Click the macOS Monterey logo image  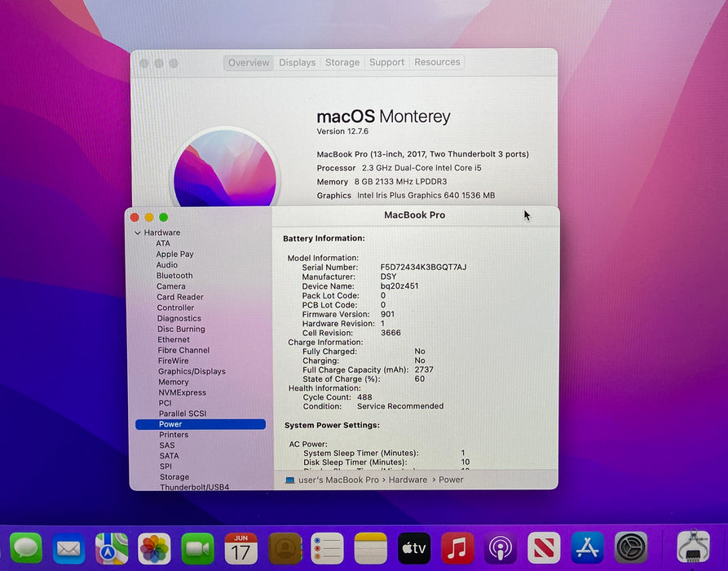pos(225,168)
